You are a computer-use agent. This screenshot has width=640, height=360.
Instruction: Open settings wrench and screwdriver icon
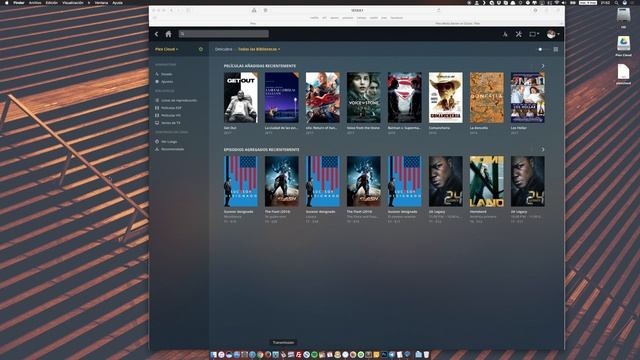(x=518, y=35)
